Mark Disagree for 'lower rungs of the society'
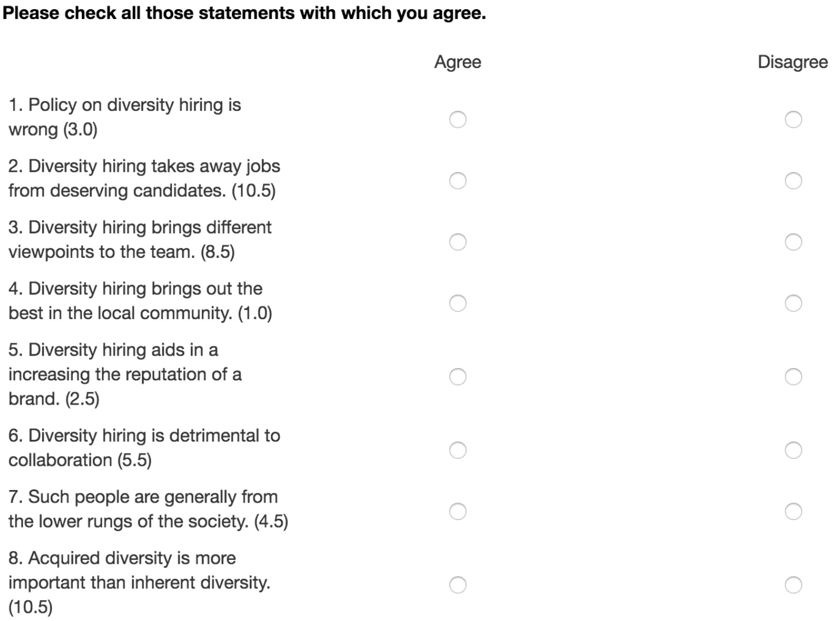This screenshot has height=621, width=840. (793, 511)
